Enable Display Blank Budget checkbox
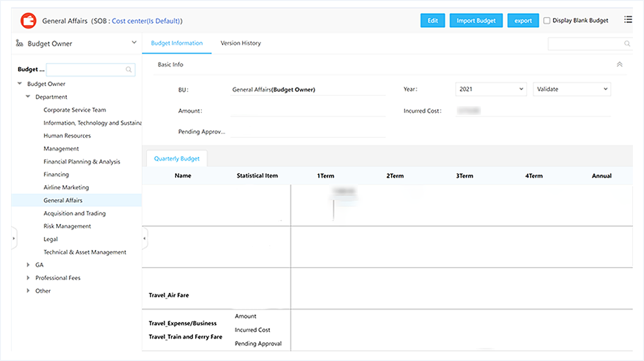644x361 pixels. [x=547, y=20]
